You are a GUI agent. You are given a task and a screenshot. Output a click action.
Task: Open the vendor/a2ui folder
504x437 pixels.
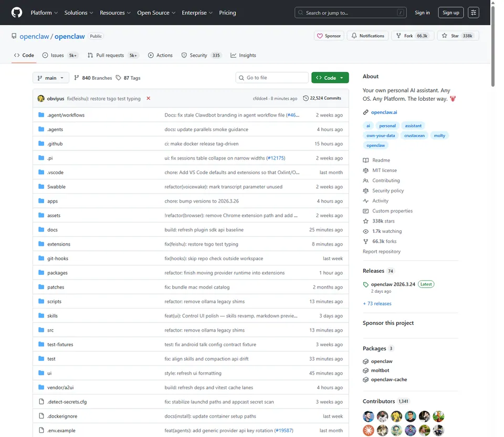[60, 387]
